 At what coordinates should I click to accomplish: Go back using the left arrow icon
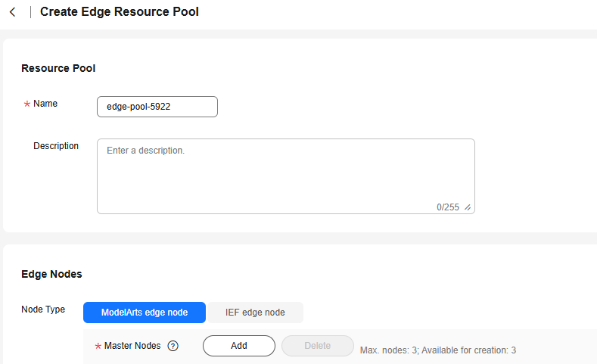coord(13,12)
